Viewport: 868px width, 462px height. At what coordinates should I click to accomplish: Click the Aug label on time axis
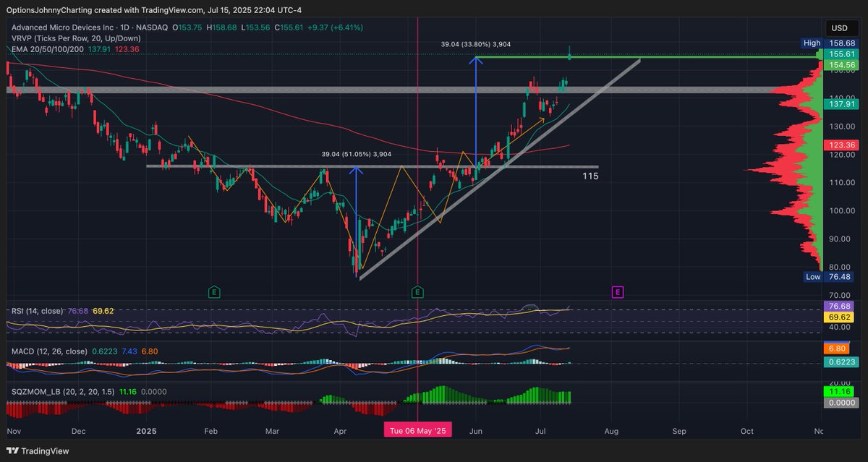pos(611,431)
